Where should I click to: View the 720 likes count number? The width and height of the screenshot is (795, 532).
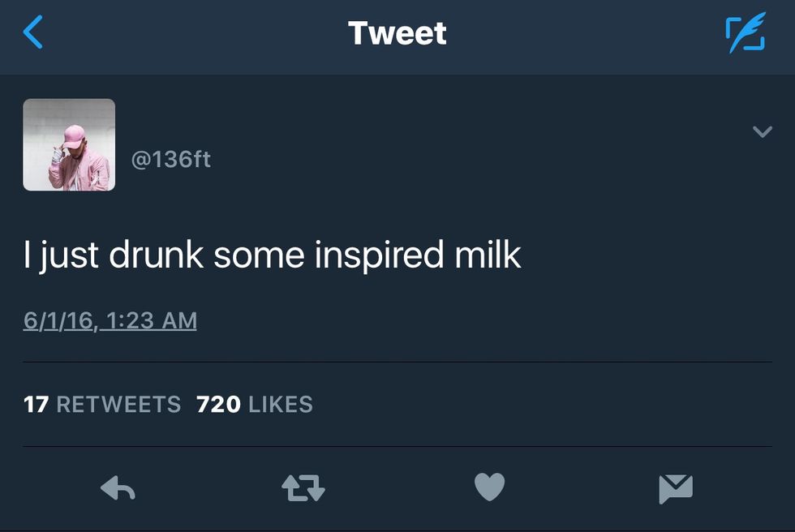point(218,404)
